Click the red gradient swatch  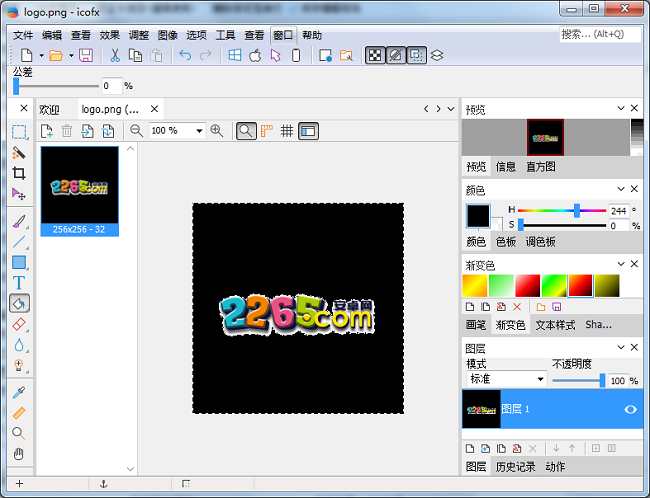(x=527, y=285)
